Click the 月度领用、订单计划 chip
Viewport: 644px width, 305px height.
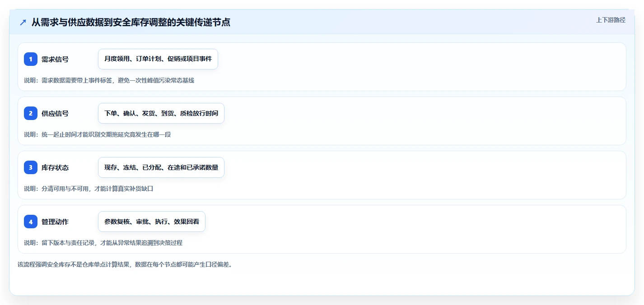coord(158,59)
